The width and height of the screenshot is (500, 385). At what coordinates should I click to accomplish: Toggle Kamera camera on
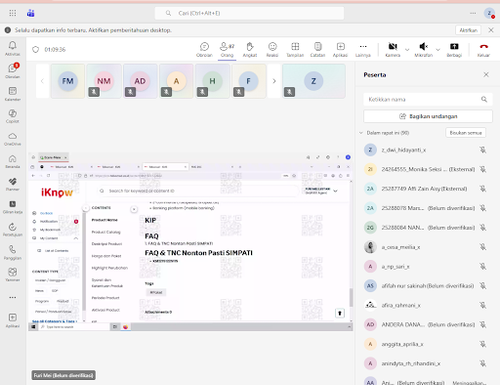click(393, 49)
